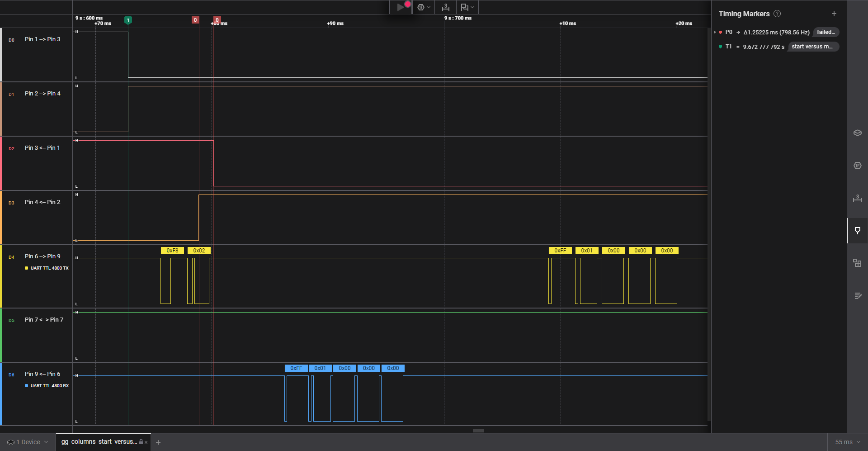Click the 'start versus m...' note on T1

[x=813, y=47]
